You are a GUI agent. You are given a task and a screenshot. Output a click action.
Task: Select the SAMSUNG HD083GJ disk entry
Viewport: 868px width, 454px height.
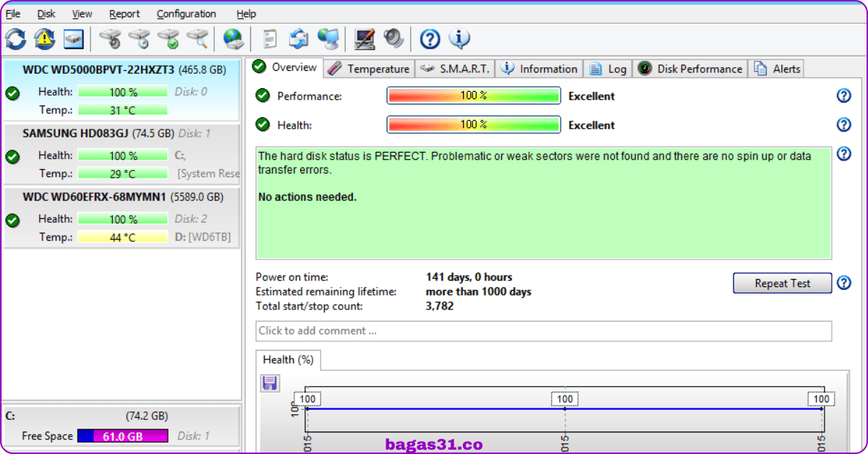(122, 154)
